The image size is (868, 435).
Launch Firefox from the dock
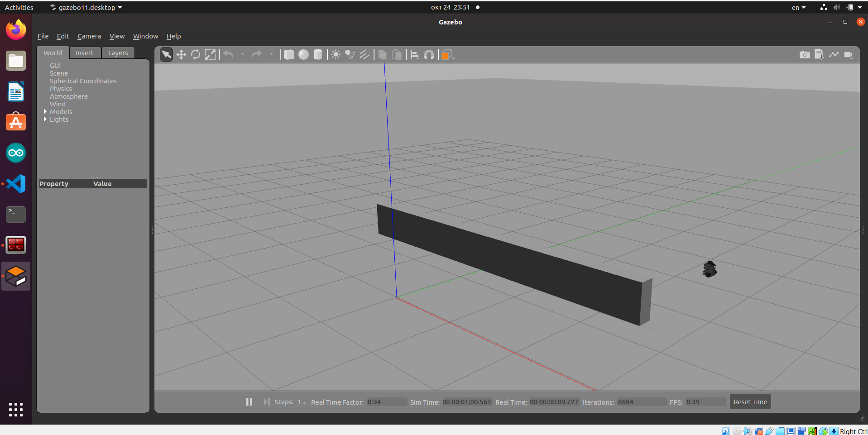[16, 30]
